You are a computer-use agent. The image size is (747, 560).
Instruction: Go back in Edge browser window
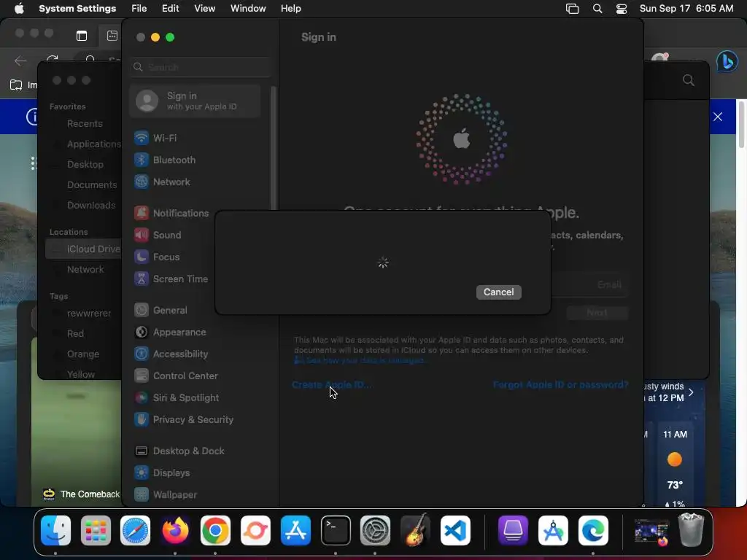coord(20,61)
